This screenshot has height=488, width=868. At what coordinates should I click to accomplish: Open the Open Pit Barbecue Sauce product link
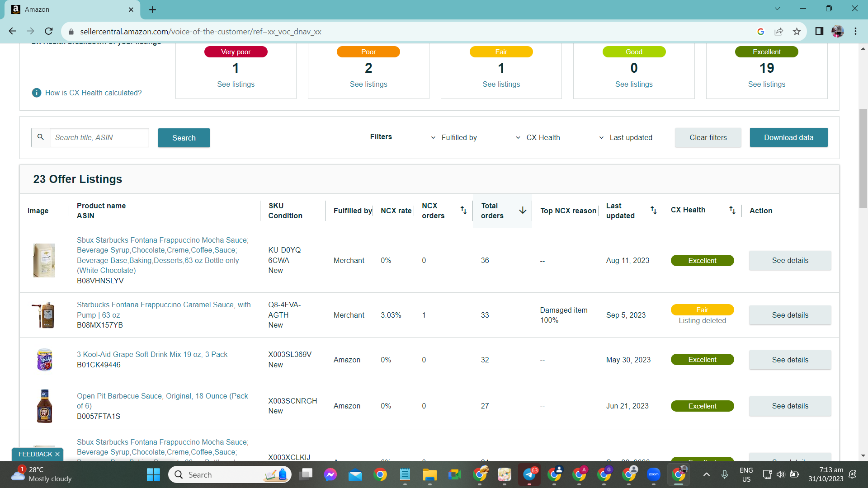coord(162,401)
